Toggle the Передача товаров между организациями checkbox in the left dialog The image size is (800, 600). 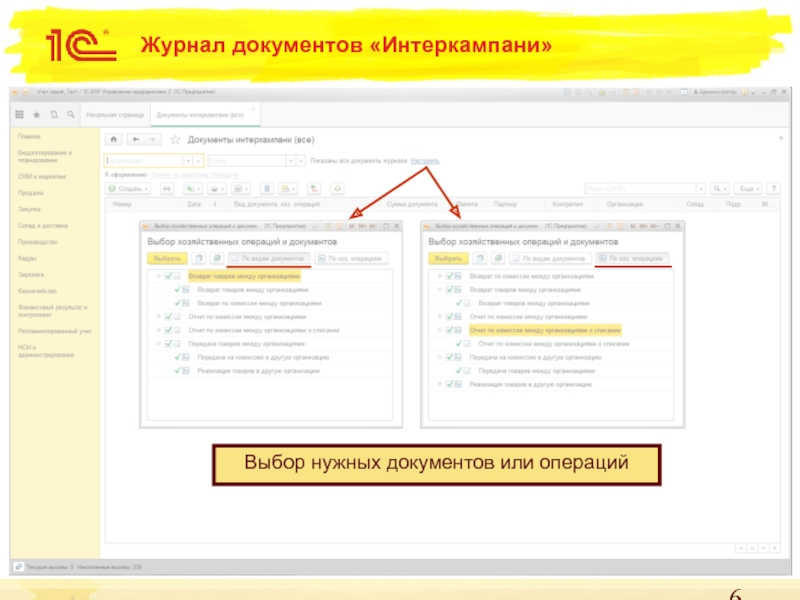168,344
